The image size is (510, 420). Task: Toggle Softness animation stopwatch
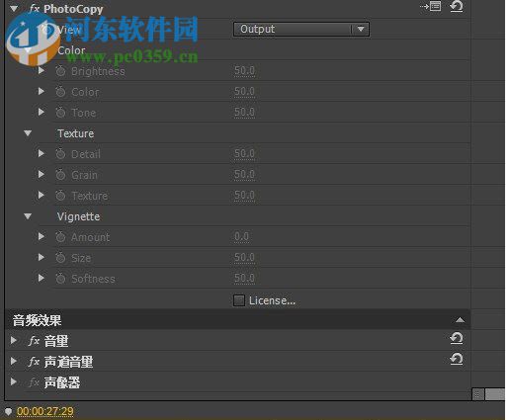(x=60, y=279)
